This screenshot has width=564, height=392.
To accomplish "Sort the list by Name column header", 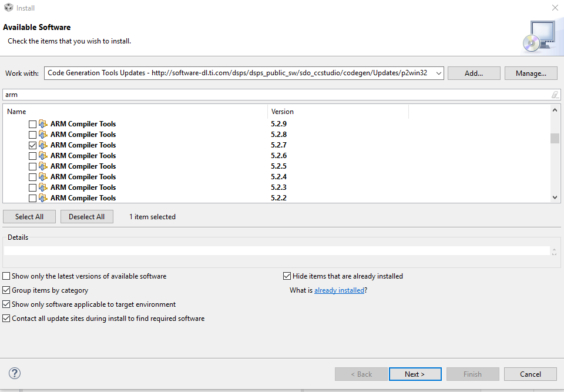I will (135, 112).
